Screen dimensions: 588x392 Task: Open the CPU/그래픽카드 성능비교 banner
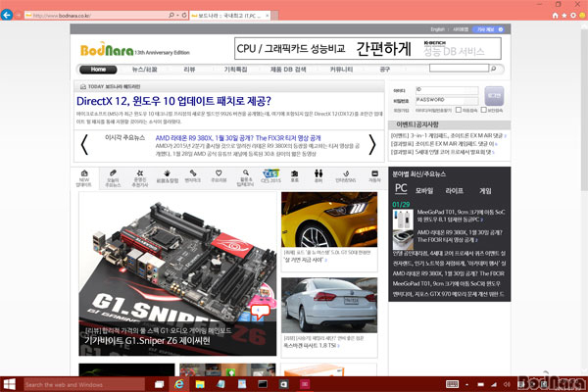(367, 48)
